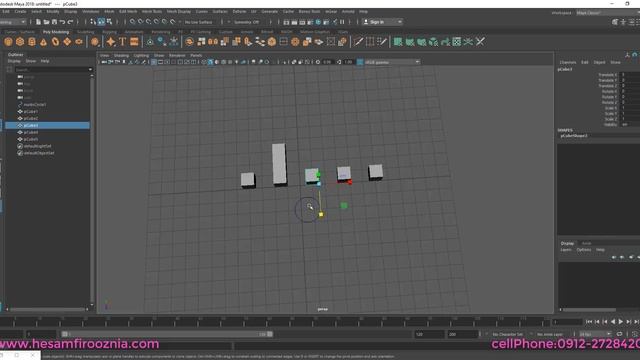Image resolution: width=640 pixels, height=360 pixels.
Task: Create a polygon cube from the shelf
Action: click(x=20, y=42)
